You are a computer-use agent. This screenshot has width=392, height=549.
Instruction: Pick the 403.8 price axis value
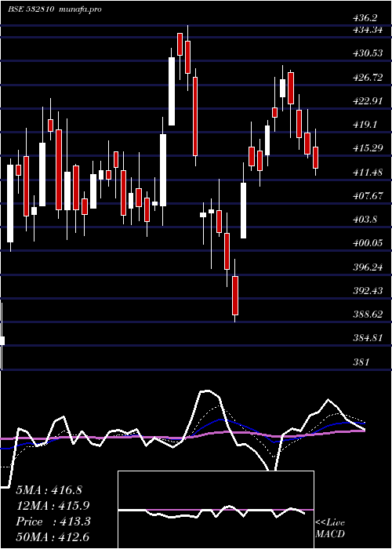[x=365, y=220]
